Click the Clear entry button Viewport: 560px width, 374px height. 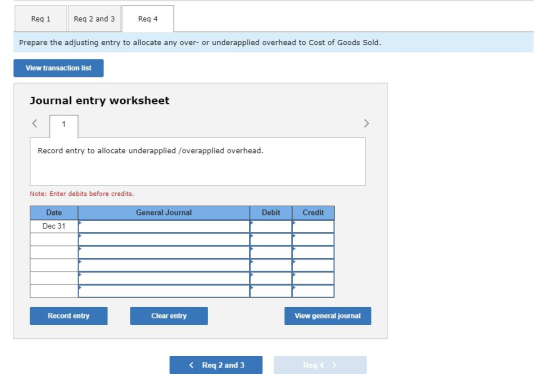[x=169, y=316]
